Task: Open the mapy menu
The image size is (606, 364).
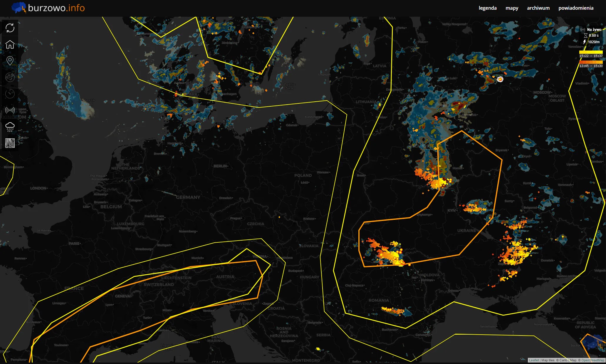Action: coord(512,8)
